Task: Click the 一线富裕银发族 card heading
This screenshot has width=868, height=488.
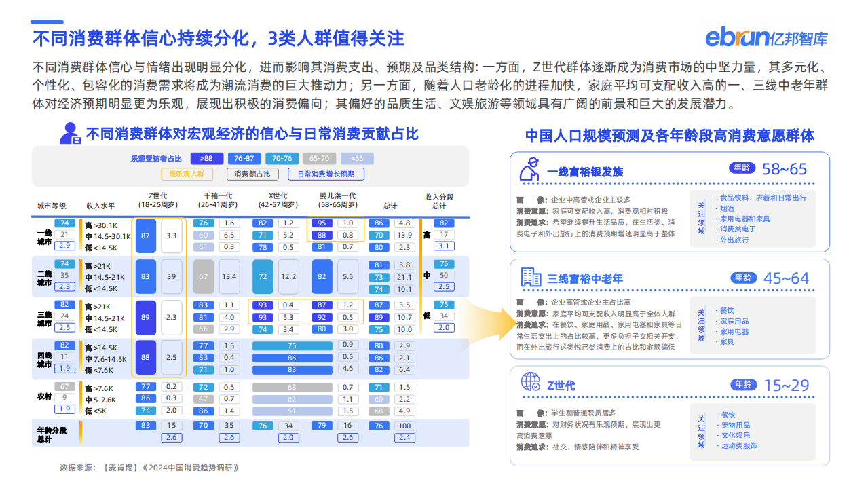Action: (584, 172)
